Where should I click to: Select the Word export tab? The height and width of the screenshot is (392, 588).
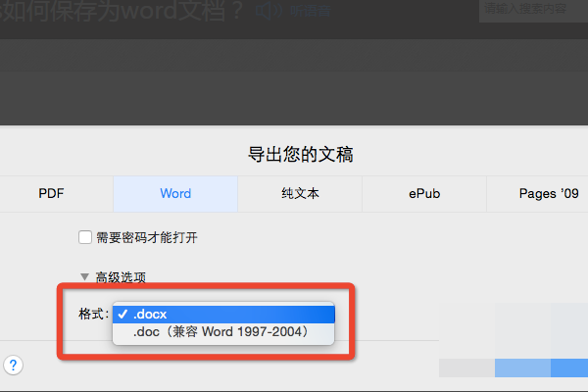point(175,194)
